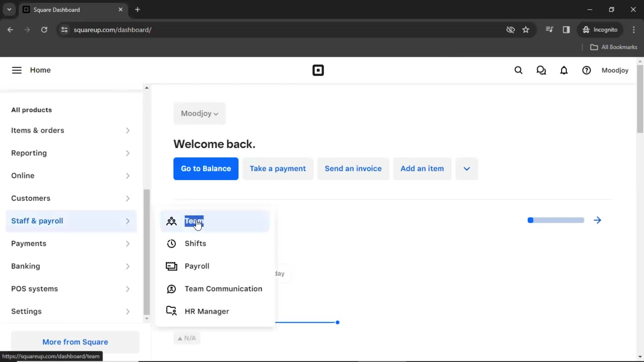Image resolution: width=644 pixels, height=362 pixels.
Task: Close the Square Dashboard tab
Action: tap(120, 9)
